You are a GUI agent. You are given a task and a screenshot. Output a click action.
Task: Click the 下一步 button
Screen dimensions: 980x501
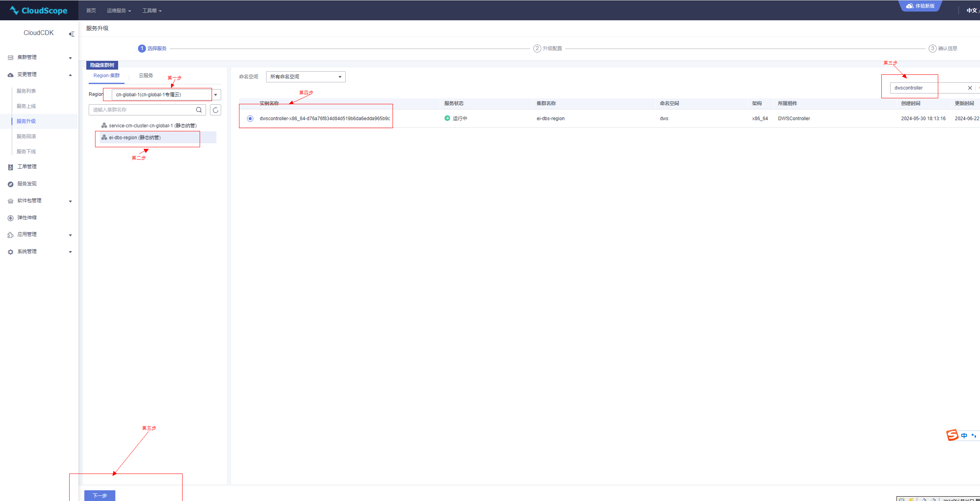100,495
